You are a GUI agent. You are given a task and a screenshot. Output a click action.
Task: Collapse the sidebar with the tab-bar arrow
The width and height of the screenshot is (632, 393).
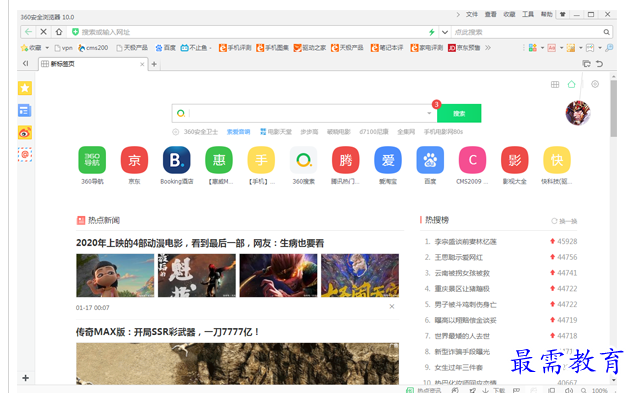(x=26, y=63)
